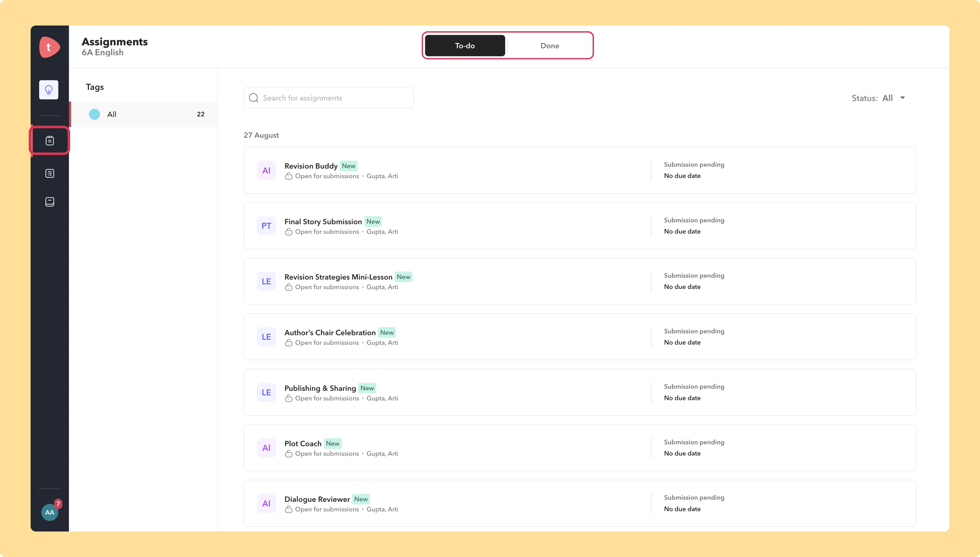Click the 27 August date heading
980x557 pixels.
point(261,135)
